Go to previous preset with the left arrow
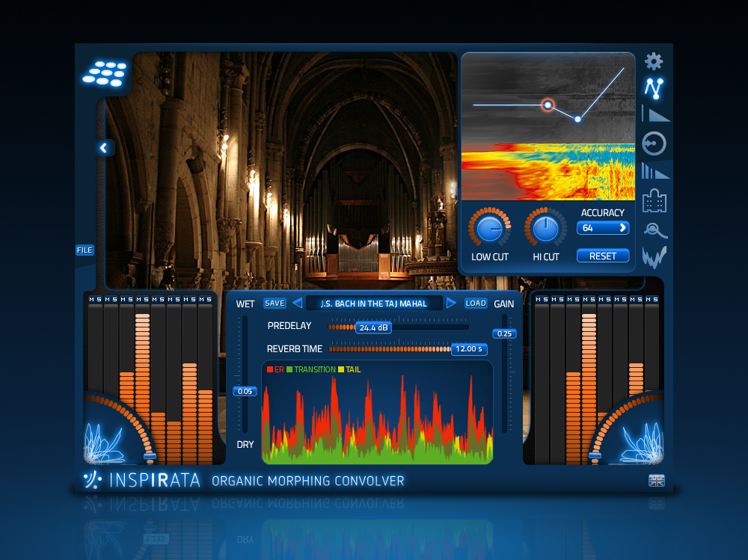 [x=297, y=303]
